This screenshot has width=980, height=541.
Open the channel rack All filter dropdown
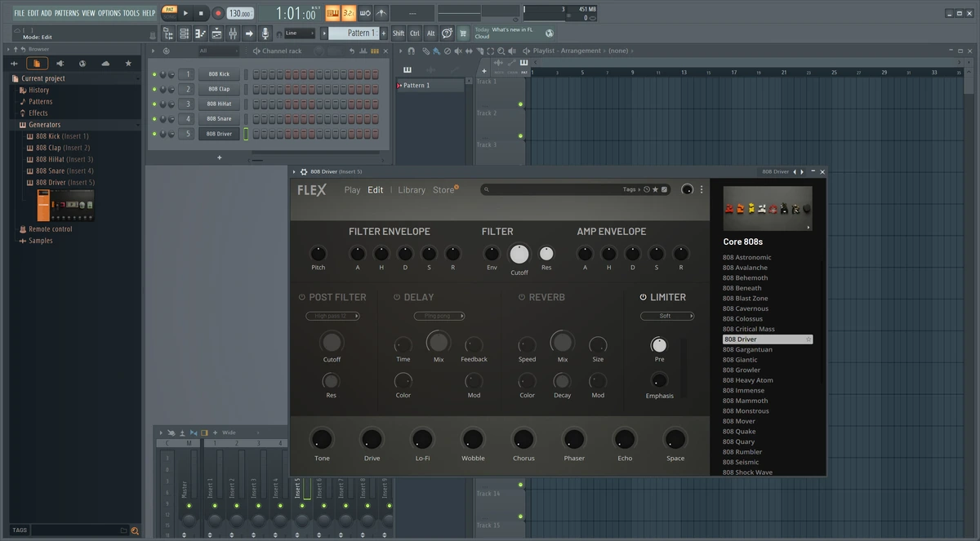[x=220, y=51]
